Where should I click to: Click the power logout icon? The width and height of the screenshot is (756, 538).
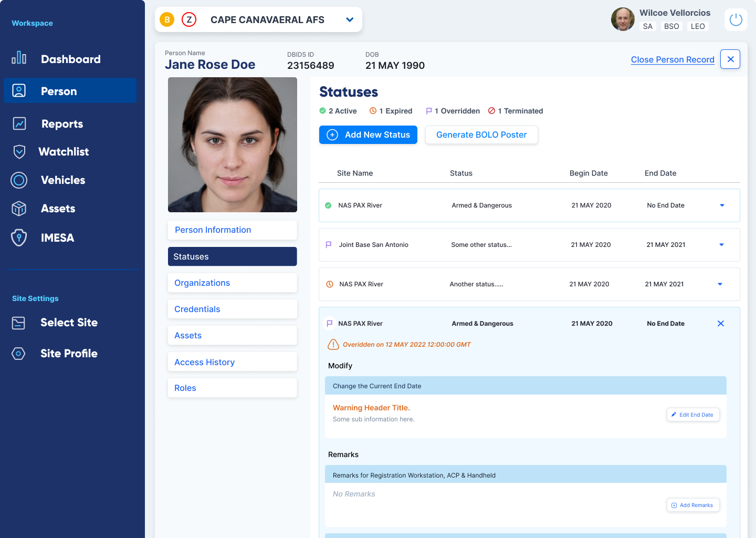pos(736,20)
